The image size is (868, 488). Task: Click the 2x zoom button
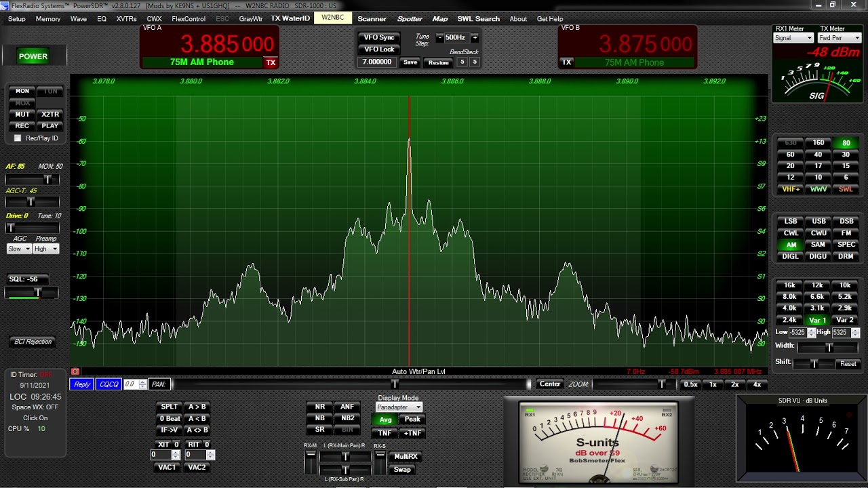click(735, 384)
